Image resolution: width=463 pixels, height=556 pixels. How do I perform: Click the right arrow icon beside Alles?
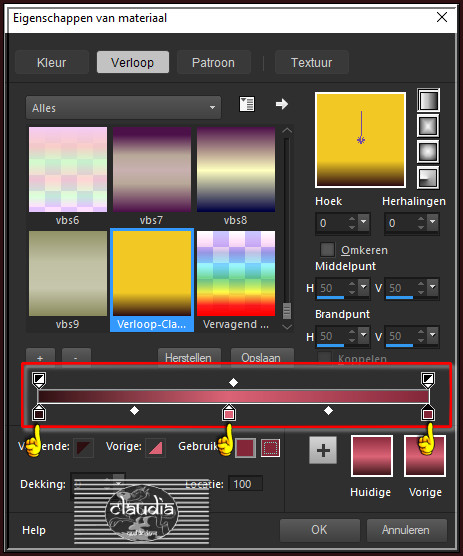pos(282,104)
